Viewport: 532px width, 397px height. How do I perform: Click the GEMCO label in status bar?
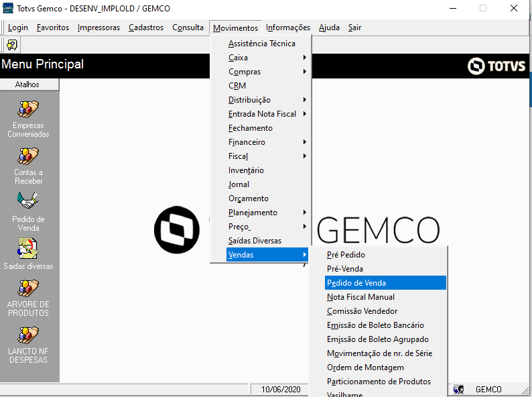pos(488,390)
